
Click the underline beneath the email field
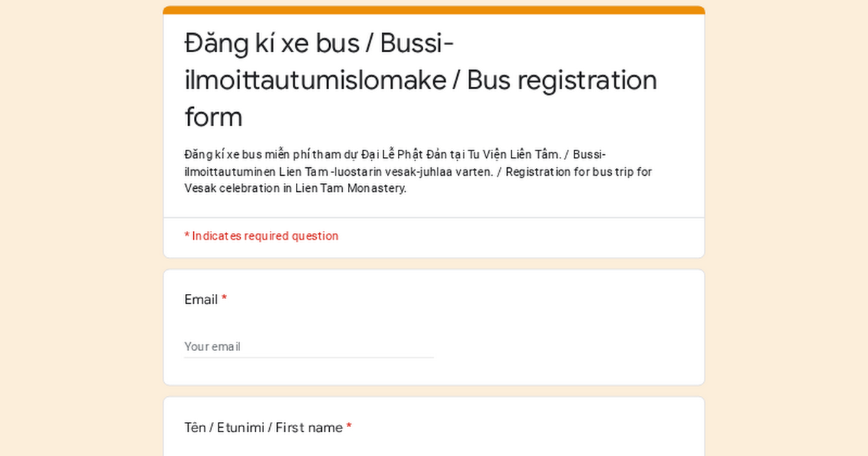click(x=309, y=358)
